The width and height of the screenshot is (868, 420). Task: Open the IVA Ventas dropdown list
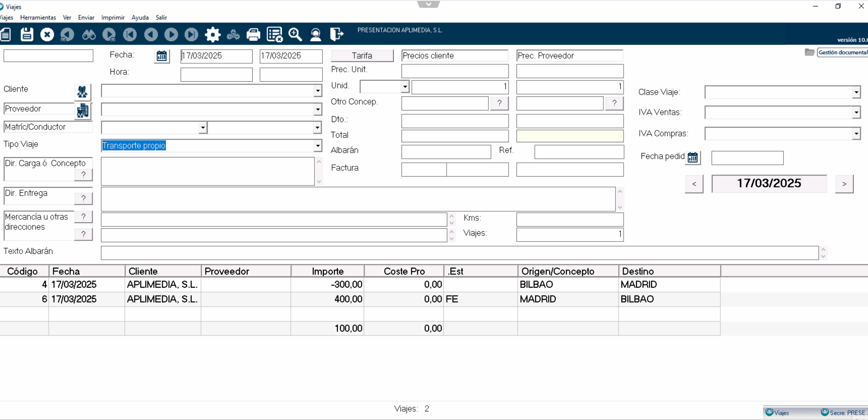pos(856,112)
